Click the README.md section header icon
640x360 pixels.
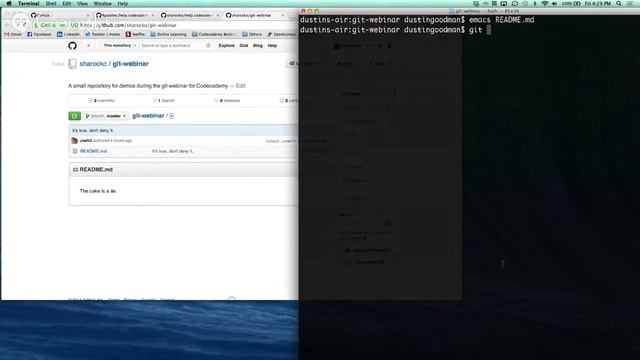coord(75,169)
